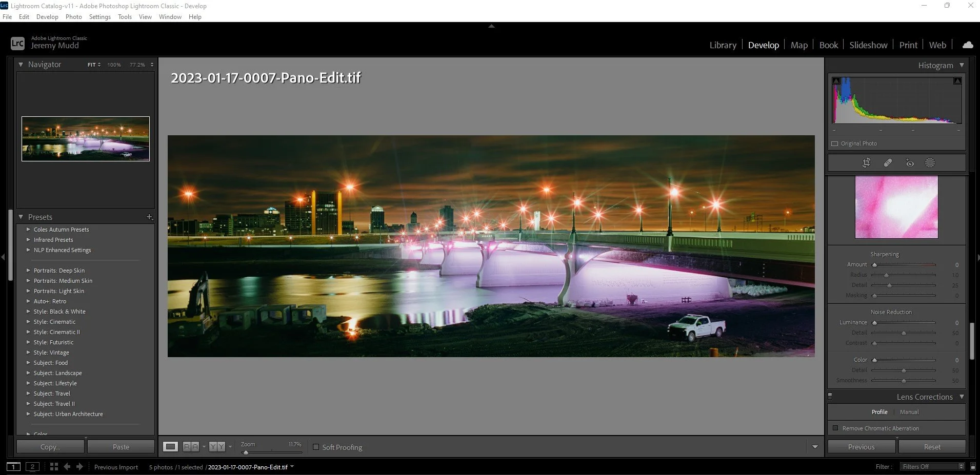The height and width of the screenshot is (475, 980).
Task: Click the Previous button in Lens Corrections
Action: tap(861, 446)
